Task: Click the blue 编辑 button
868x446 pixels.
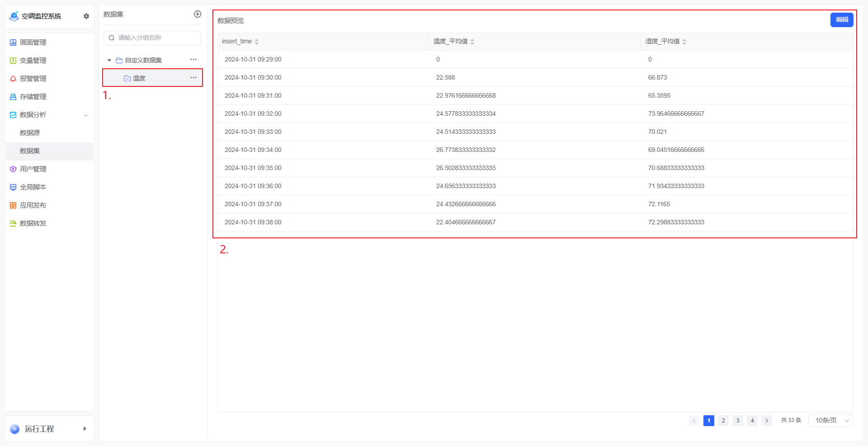Action: [x=841, y=20]
